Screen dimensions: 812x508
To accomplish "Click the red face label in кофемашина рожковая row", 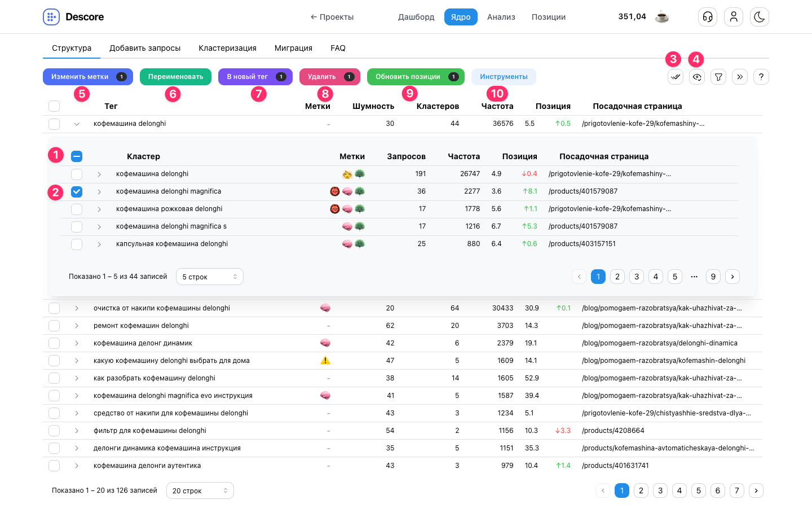I will (335, 209).
